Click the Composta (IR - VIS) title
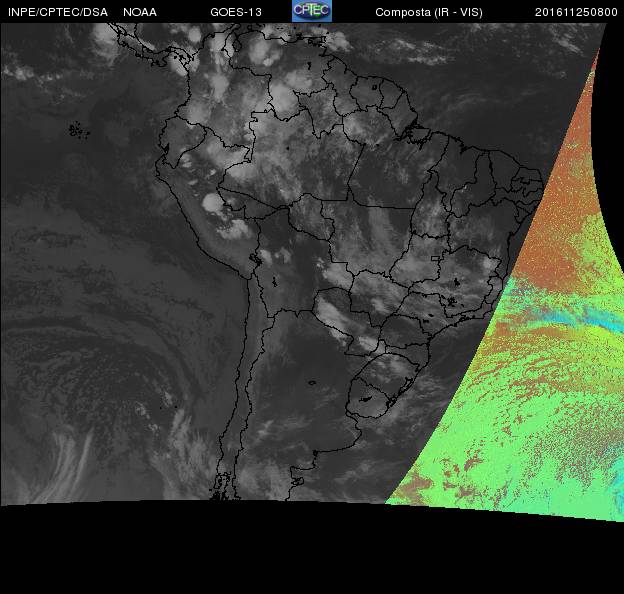 426,12
